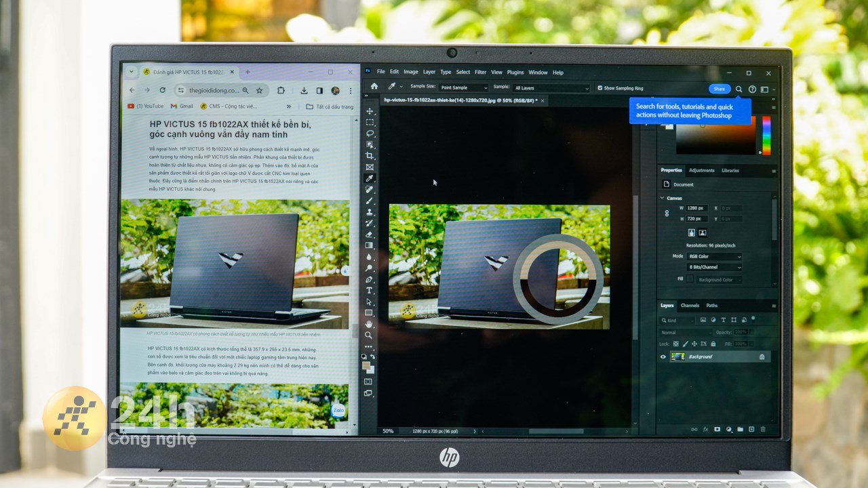Toggle lock image pixels brush icon
Screen dimensions: 868x488
(685, 344)
